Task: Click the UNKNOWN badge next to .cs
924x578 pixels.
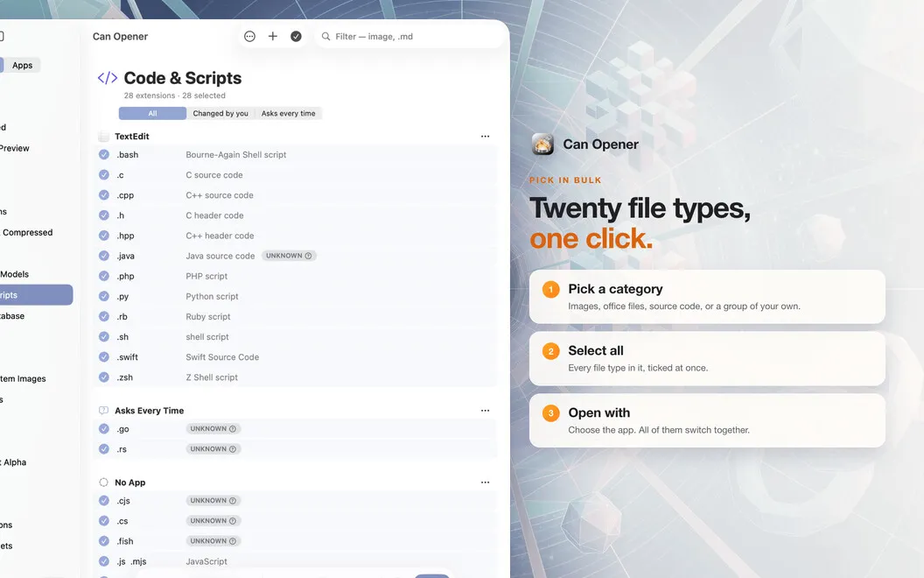Action: pyautogui.click(x=213, y=521)
